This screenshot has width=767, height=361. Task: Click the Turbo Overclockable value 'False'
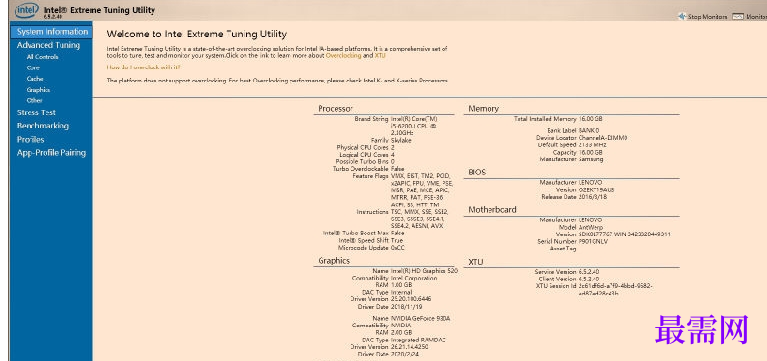click(x=398, y=169)
